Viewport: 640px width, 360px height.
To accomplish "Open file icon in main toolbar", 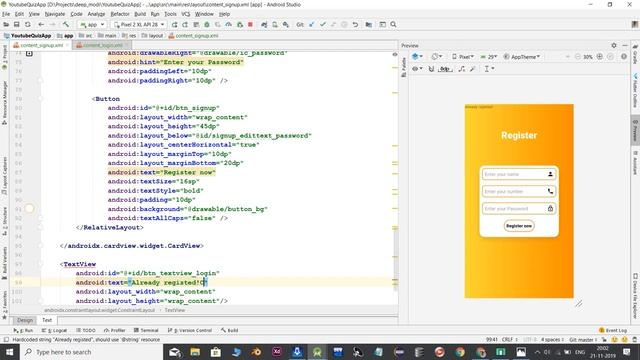I will 6,24.
